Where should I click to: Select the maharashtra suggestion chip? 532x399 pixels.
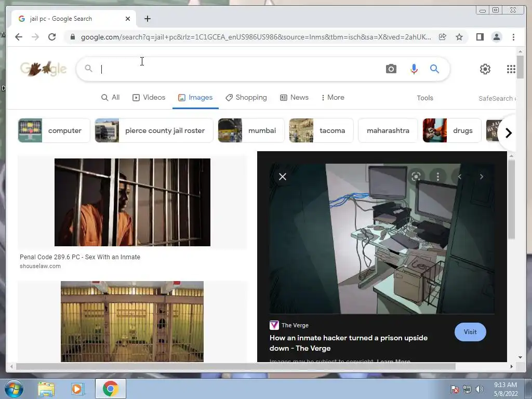(388, 130)
